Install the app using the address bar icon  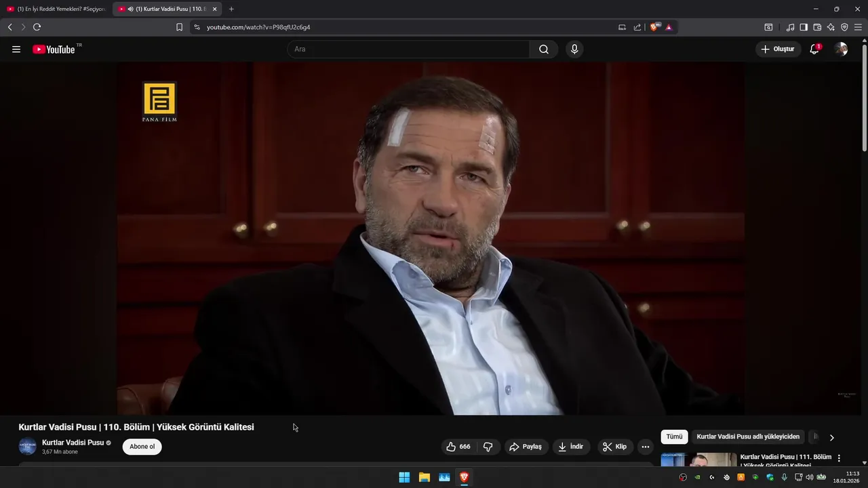click(x=622, y=27)
